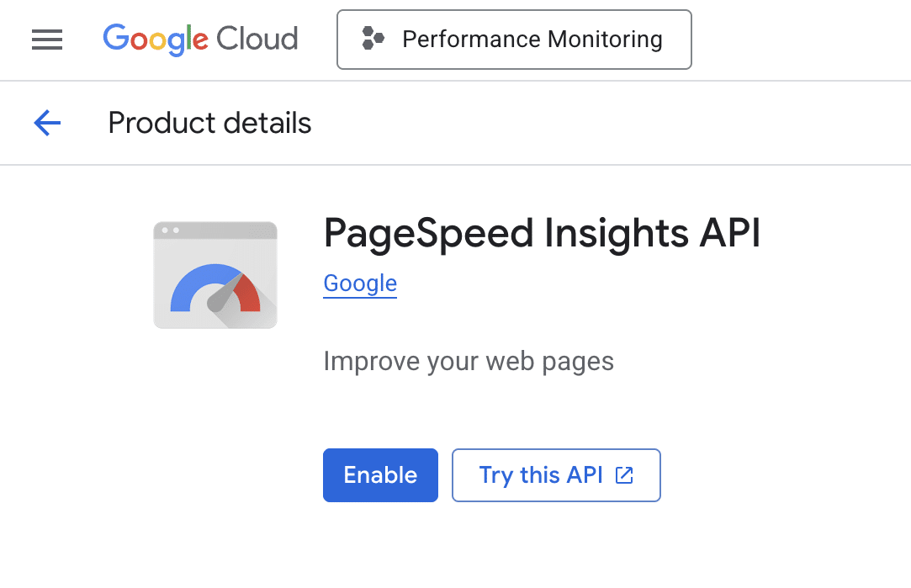911x588 pixels.
Task: Click the Google Cloud logo
Action: [x=200, y=39]
